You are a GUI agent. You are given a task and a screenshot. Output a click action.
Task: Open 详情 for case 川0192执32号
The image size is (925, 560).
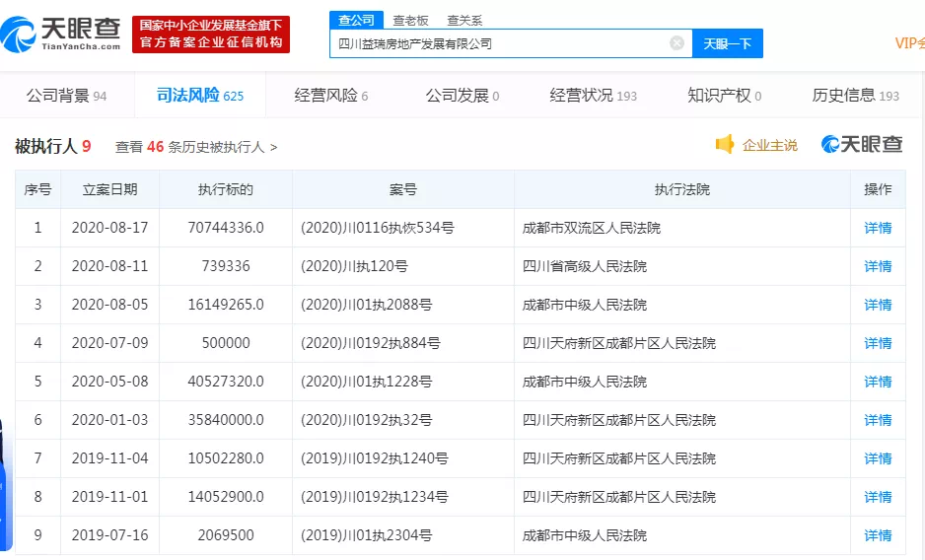click(x=878, y=420)
